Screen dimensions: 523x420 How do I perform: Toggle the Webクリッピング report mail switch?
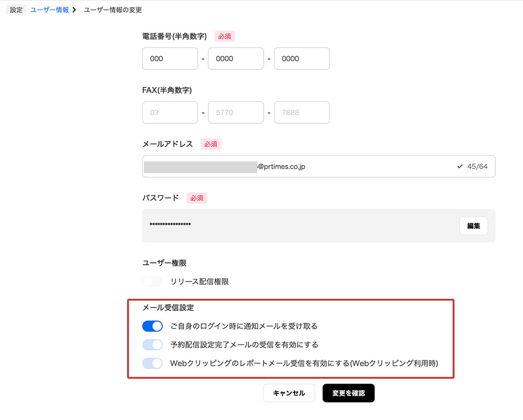pos(152,363)
